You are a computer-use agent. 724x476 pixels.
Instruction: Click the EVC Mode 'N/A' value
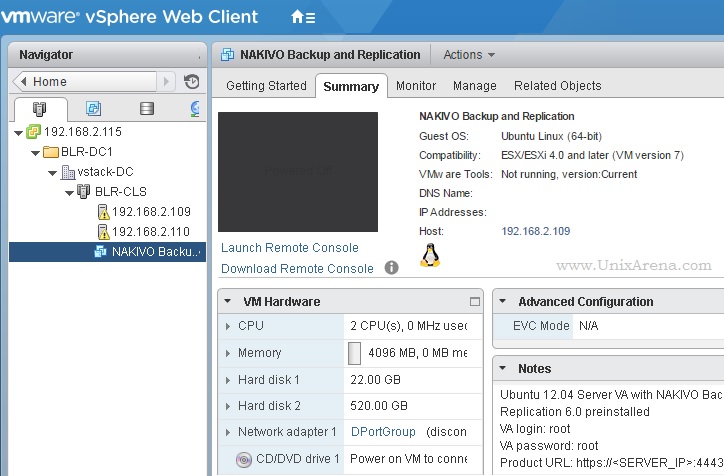[589, 326]
